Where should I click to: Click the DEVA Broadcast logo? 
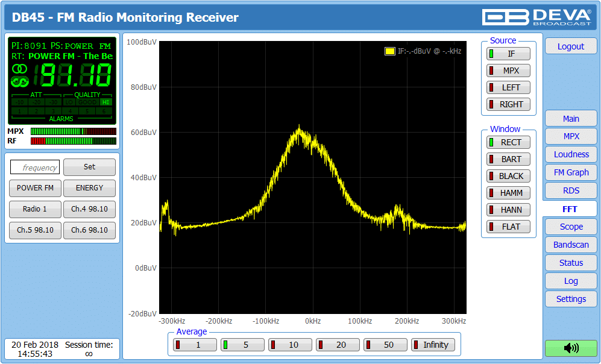[536, 17]
